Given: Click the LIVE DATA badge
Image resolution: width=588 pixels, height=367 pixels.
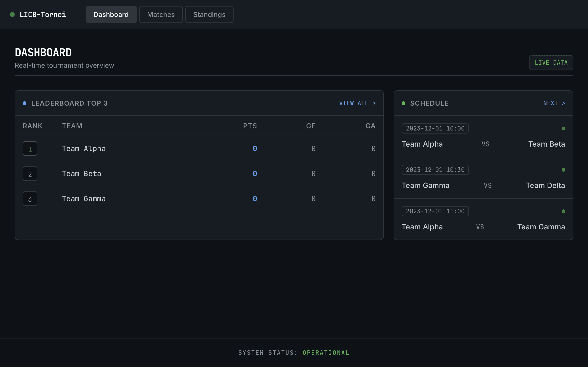Looking at the screenshot, I should [x=551, y=63].
